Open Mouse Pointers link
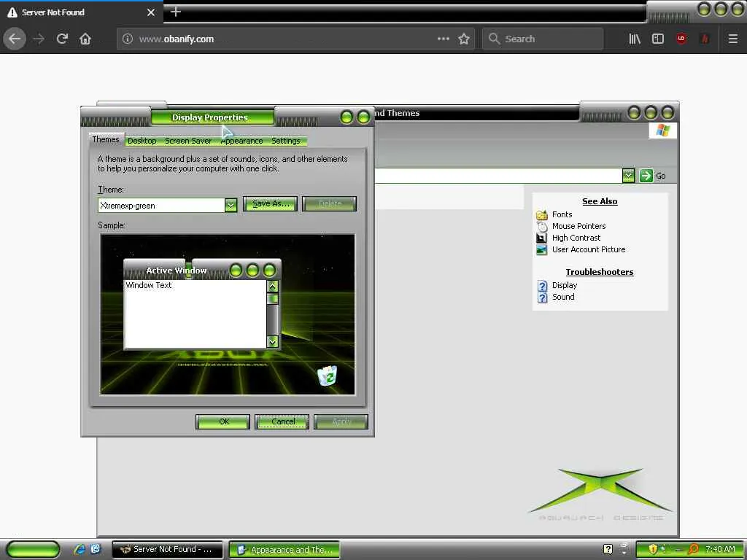Viewport: 747px width, 560px height. click(578, 226)
